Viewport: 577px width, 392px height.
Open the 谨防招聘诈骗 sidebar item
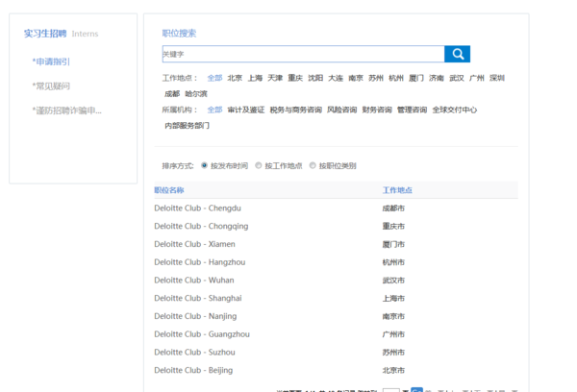(x=66, y=110)
